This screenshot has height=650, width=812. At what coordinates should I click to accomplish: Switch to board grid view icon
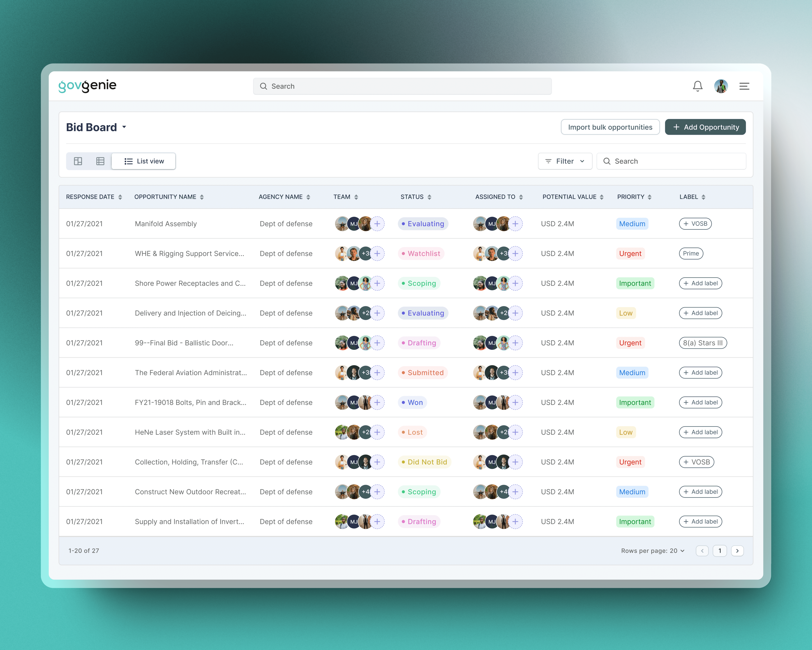(78, 161)
